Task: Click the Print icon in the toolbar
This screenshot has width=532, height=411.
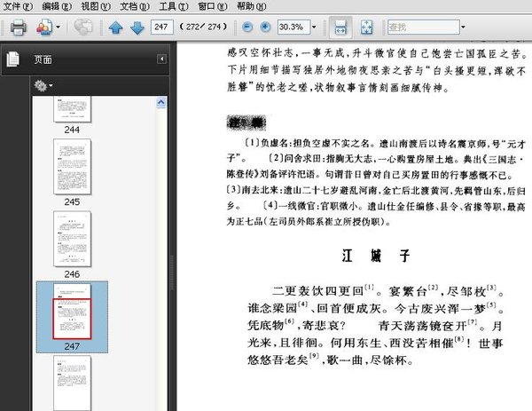Action: pyautogui.click(x=18, y=28)
